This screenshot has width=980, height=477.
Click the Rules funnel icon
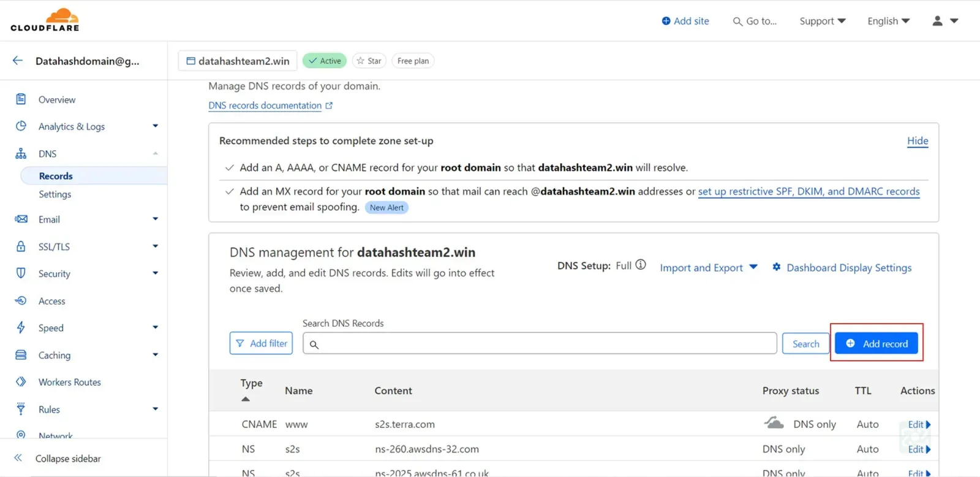[21, 408]
